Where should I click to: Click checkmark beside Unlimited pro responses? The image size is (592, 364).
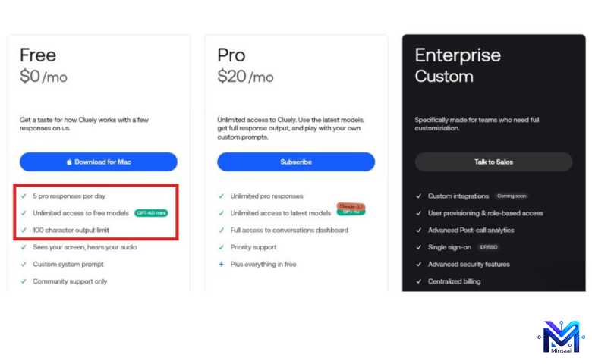point(221,196)
